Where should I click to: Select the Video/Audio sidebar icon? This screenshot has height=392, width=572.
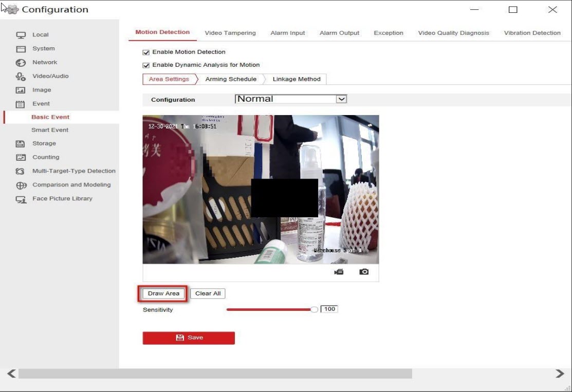tap(21, 77)
